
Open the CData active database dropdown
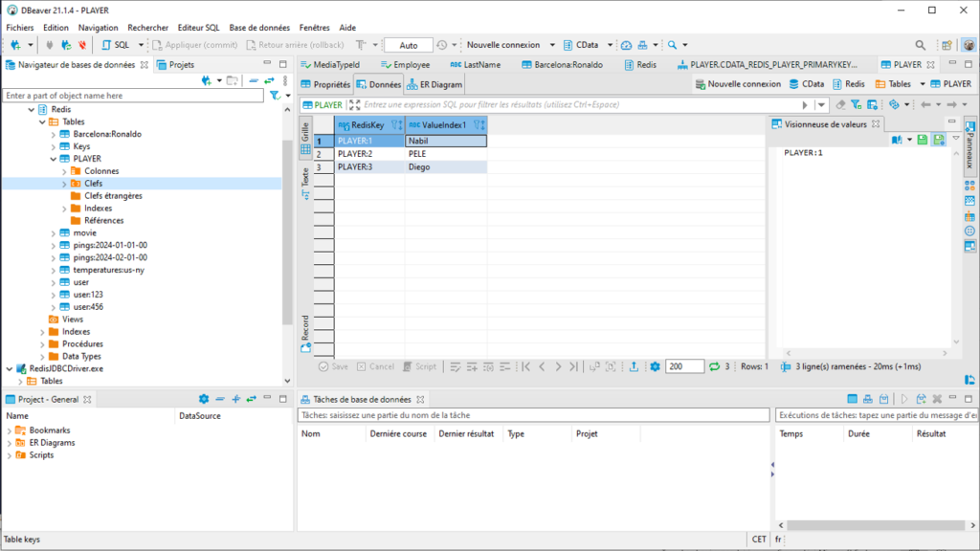tap(610, 45)
